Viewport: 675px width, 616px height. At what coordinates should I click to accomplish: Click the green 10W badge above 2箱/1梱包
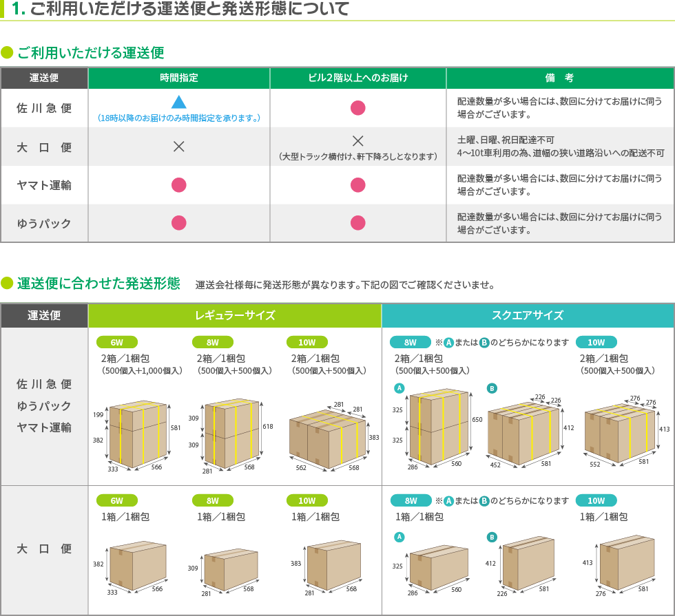(307, 342)
